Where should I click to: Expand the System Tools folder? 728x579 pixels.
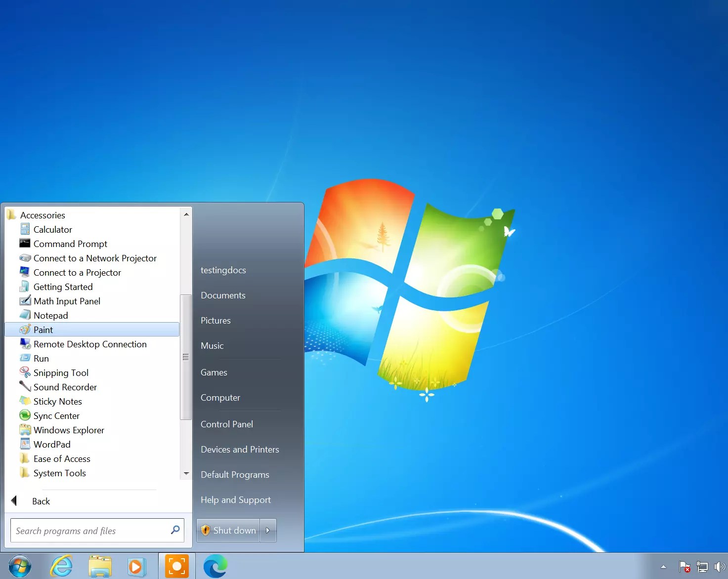click(x=59, y=473)
